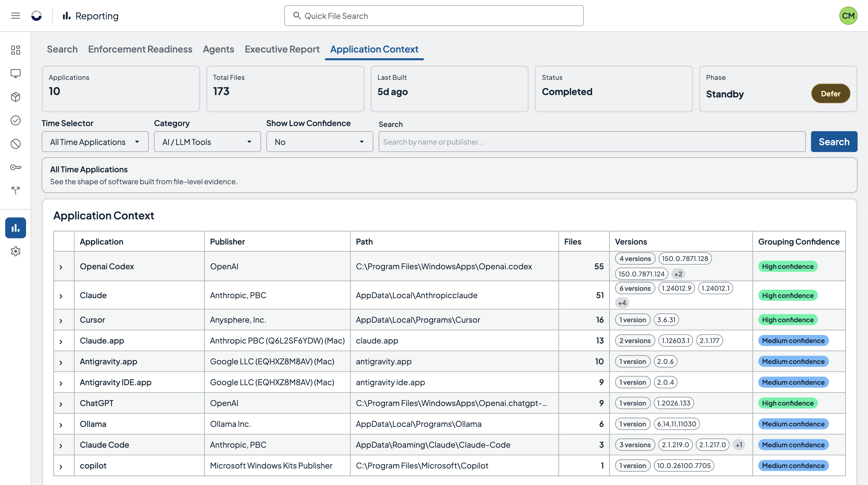
Task: Open the key sidebar icon
Action: pyautogui.click(x=15, y=167)
